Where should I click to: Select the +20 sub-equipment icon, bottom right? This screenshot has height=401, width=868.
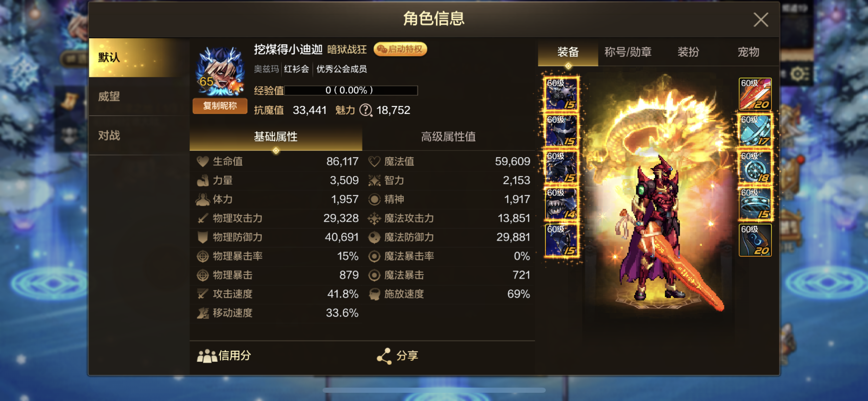click(755, 240)
